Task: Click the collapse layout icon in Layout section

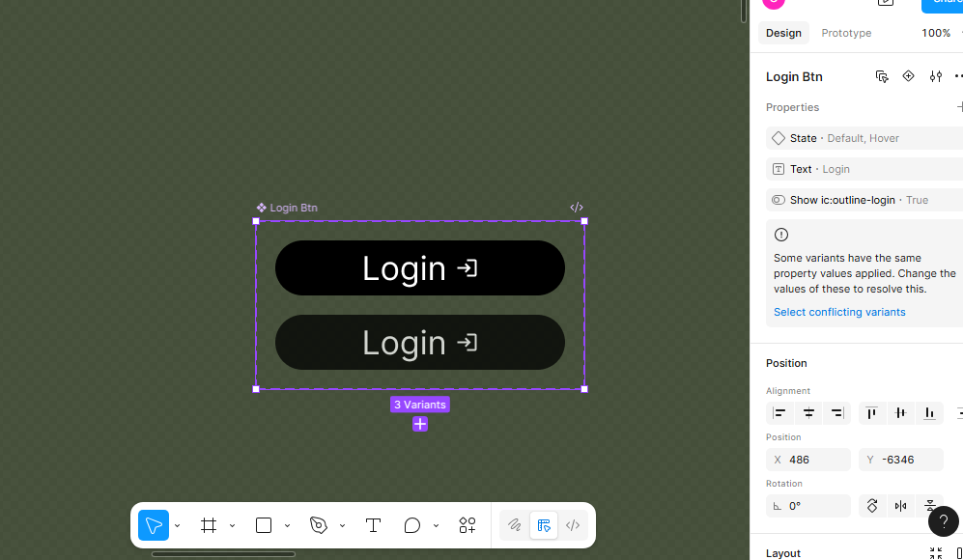Action: click(x=935, y=552)
